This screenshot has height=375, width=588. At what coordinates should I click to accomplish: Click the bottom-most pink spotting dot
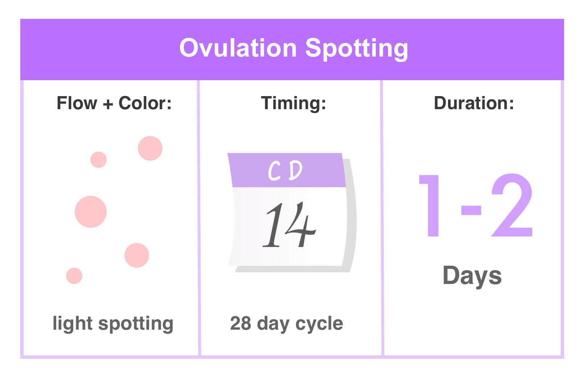coord(74,276)
